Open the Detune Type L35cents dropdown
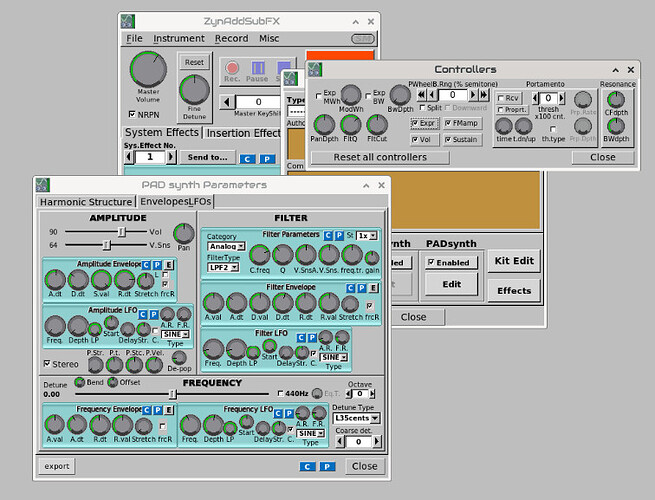The height and width of the screenshot is (500, 655). coord(356,418)
